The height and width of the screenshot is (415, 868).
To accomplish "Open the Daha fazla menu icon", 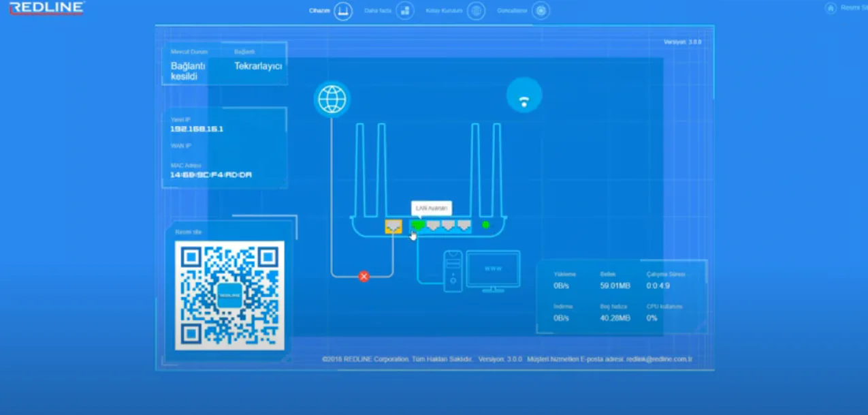I will tap(405, 11).
